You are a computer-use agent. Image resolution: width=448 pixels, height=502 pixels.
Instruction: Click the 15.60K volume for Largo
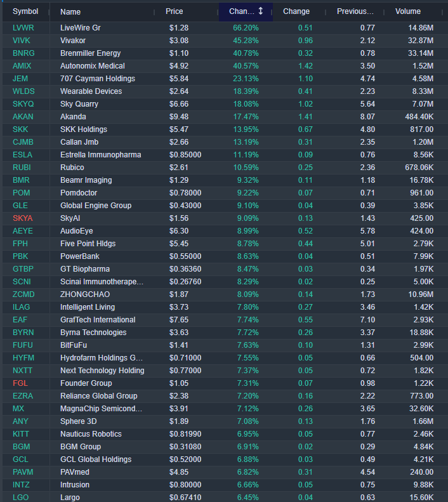pos(421,498)
